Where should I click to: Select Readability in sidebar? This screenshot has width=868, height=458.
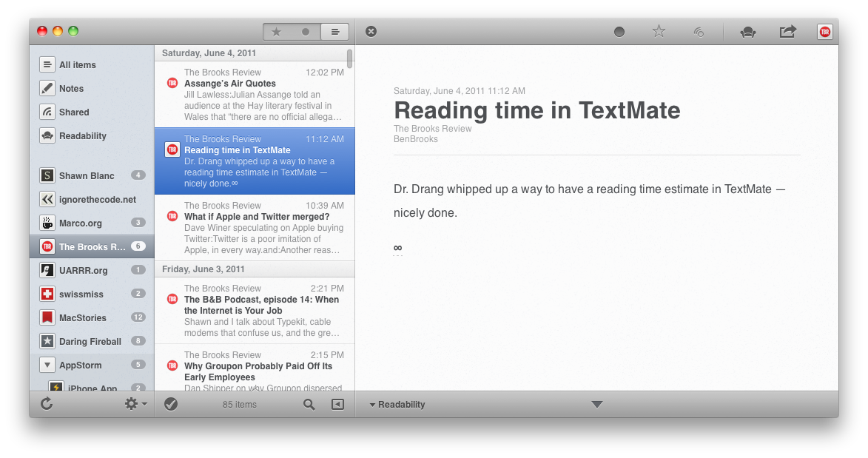[92, 136]
